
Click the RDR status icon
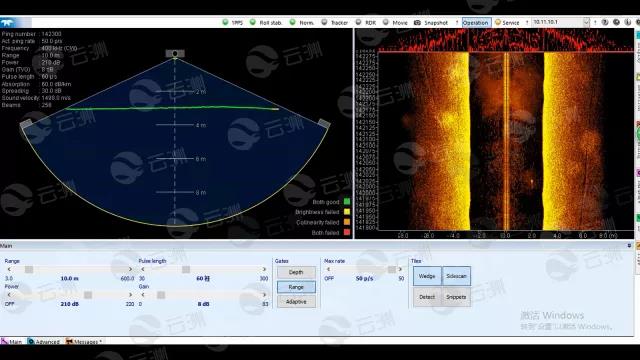point(358,22)
